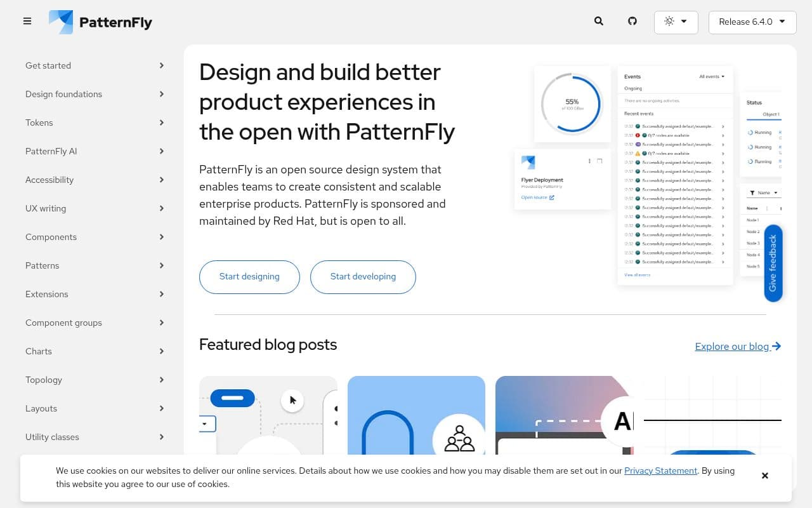The height and width of the screenshot is (508, 812).
Task: Select Tokens in the sidebar
Action: click(39, 123)
